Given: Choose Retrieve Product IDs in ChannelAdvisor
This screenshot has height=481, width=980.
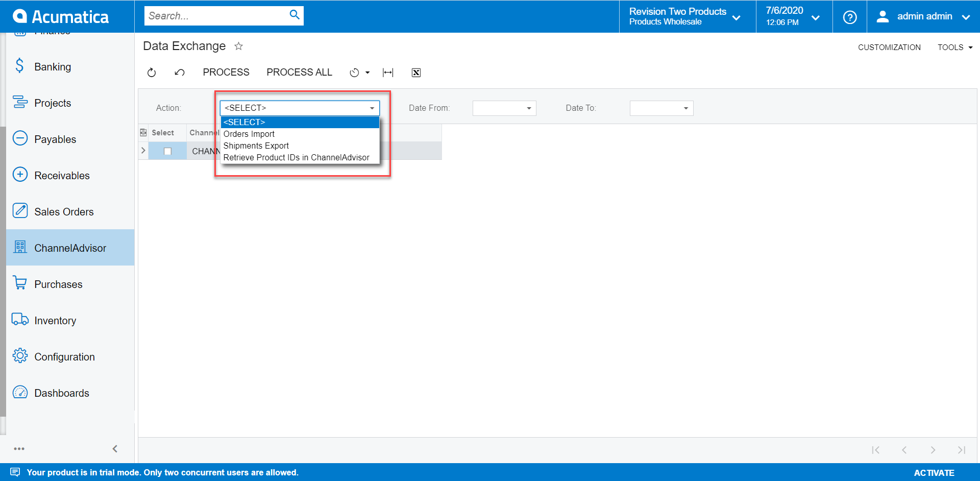Looking at the screenshot, I should click(300, 157).
